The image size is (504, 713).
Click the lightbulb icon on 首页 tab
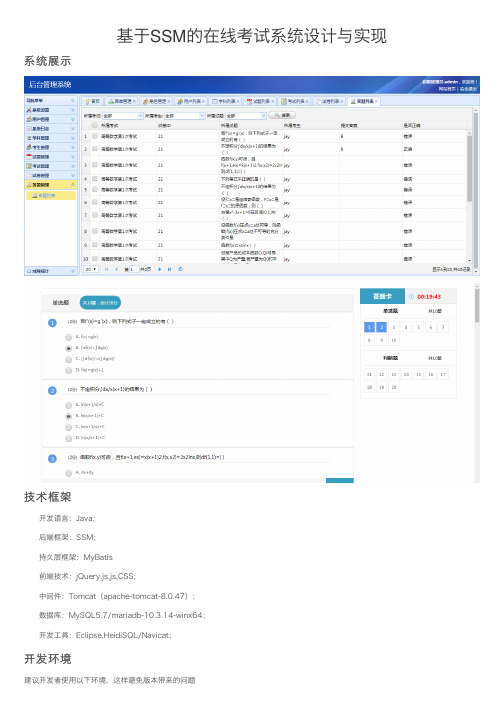click(87, 101)
